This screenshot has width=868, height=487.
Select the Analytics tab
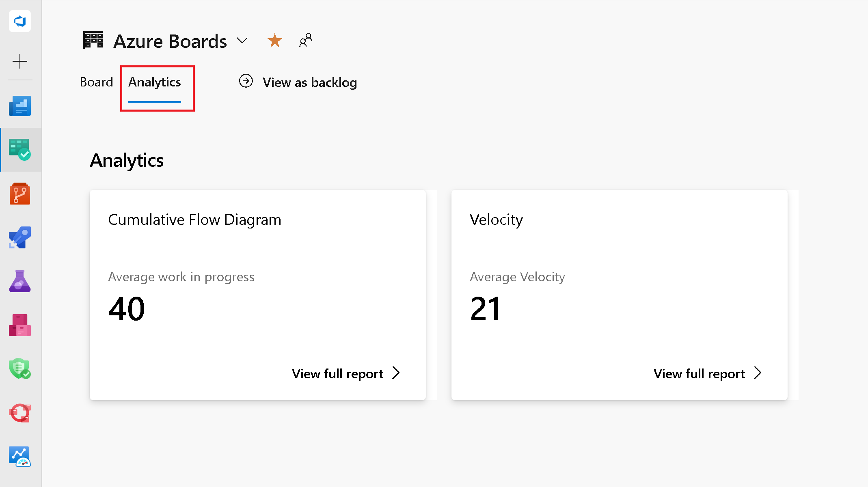(154, 82)
